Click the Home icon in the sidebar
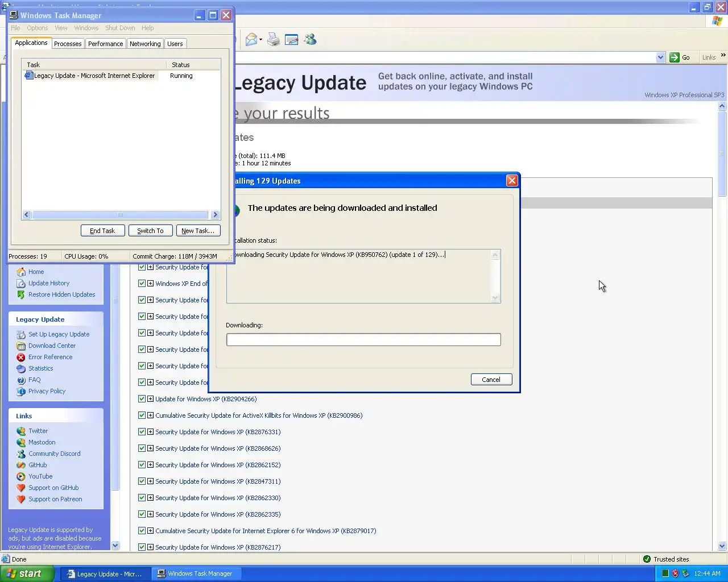Screen dimensions: 728x582 (x=21, y=272)
